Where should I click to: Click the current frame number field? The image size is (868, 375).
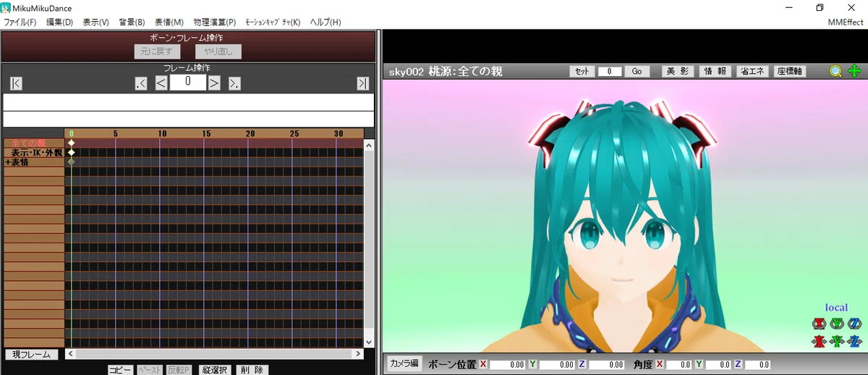pos(188,82)
